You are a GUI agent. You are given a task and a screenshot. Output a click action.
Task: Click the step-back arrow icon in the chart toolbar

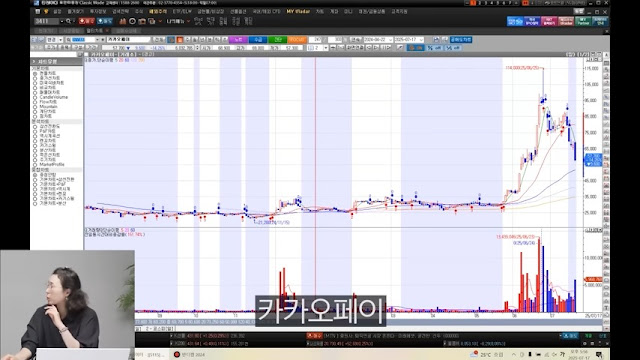pos(368,48)
